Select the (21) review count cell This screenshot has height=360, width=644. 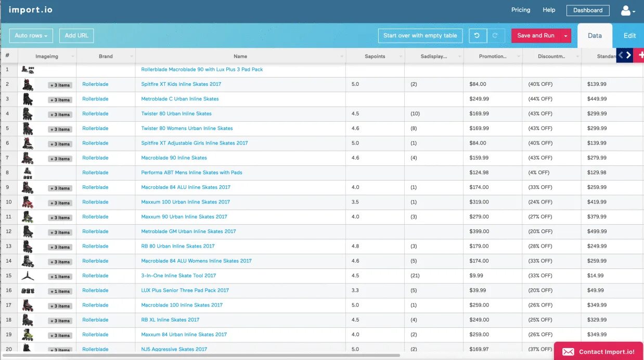[434, 276]
